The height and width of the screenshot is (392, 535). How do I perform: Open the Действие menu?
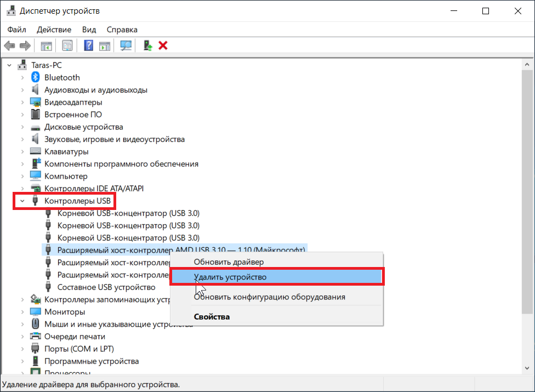[x=54, y=30]
